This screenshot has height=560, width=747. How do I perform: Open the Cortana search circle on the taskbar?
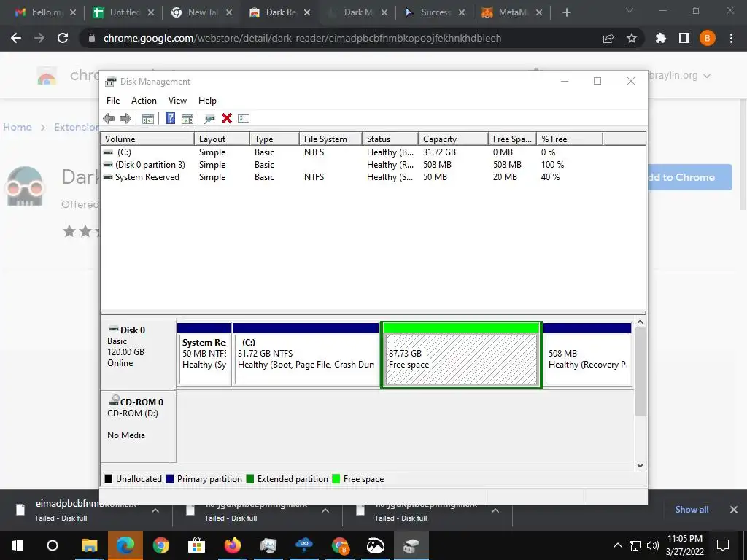53,545
